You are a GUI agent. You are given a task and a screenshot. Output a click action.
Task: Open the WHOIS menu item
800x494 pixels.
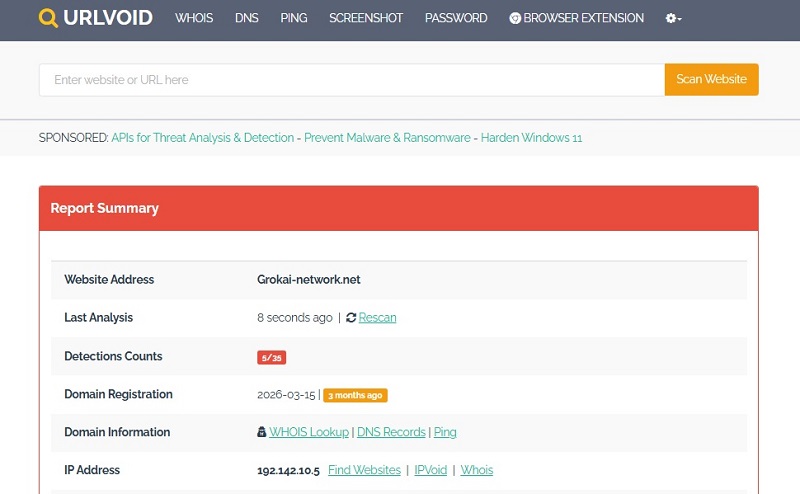[194, 18]
